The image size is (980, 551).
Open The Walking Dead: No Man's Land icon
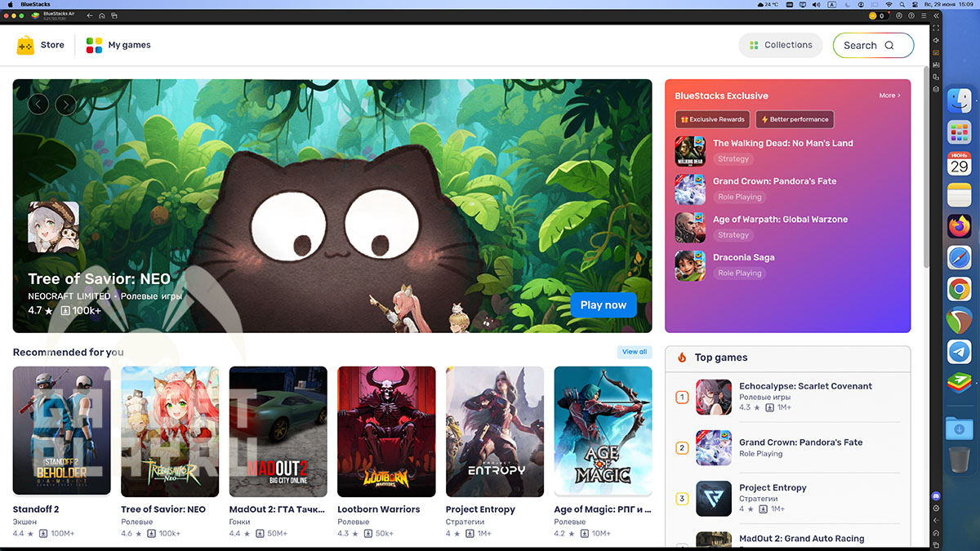click(x=690, y=151)
